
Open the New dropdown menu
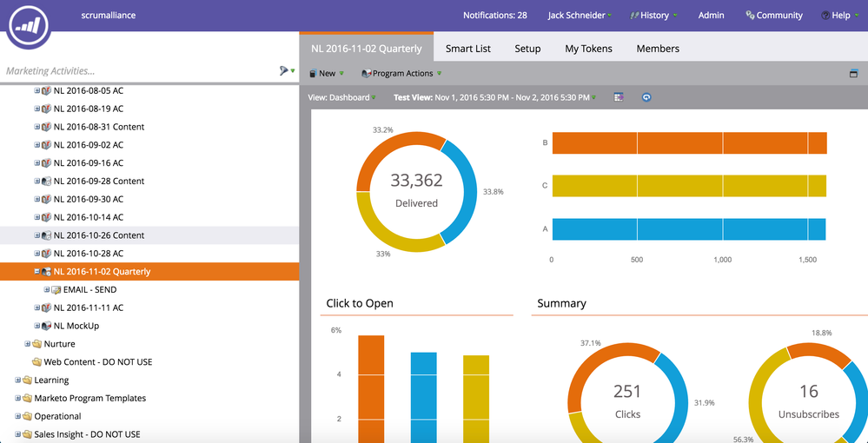click(x=327, y=74)
